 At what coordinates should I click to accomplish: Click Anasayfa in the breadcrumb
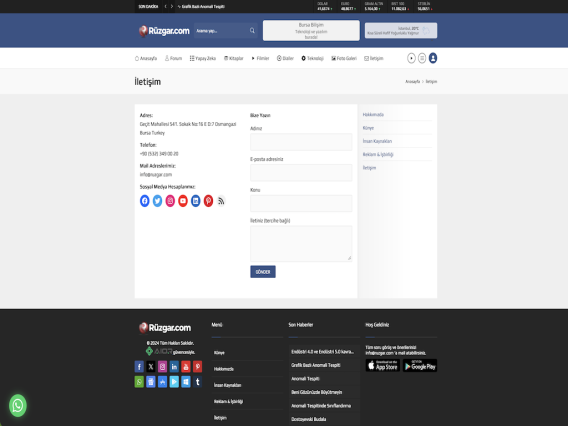pyautogui.click(x=413, y=82)
